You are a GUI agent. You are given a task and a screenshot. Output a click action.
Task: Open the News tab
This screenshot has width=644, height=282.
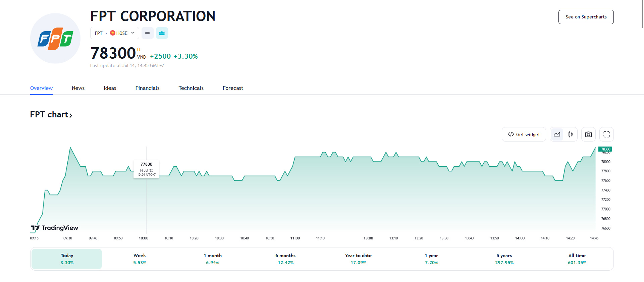[78, 88]
